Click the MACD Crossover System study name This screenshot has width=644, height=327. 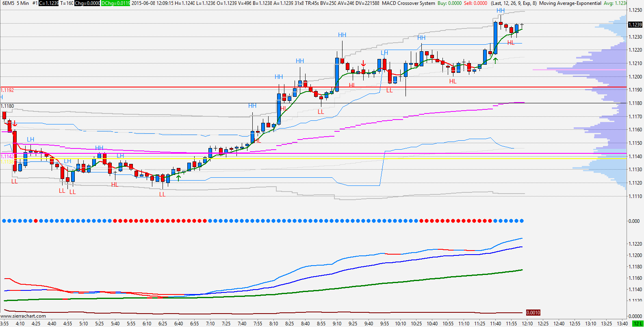point(408,3)
